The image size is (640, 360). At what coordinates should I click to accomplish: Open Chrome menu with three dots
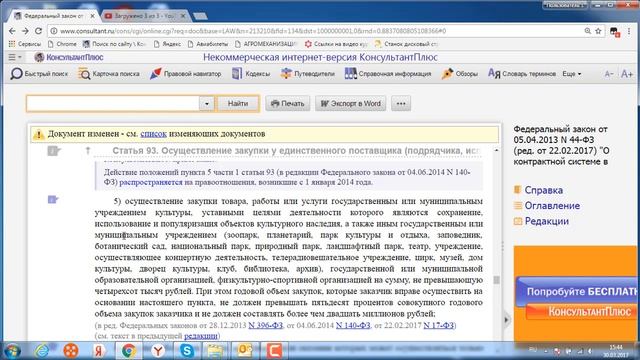coord(629,31)
